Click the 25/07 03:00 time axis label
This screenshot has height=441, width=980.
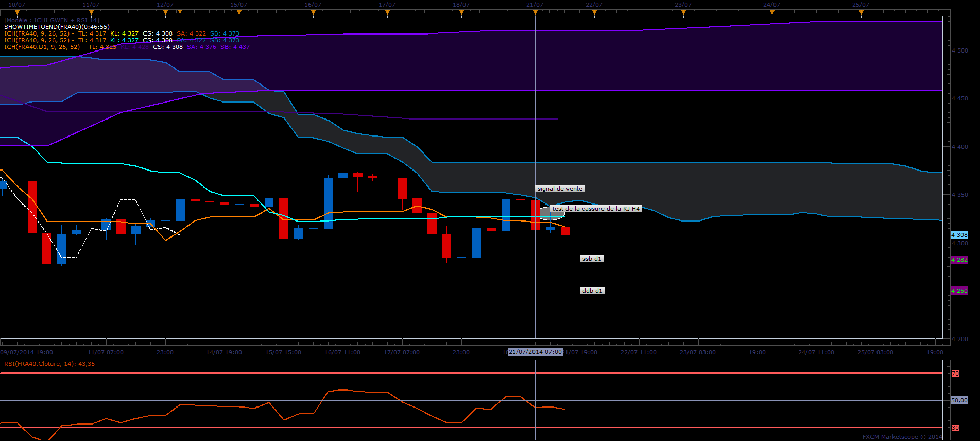click(x=875, y=352)
